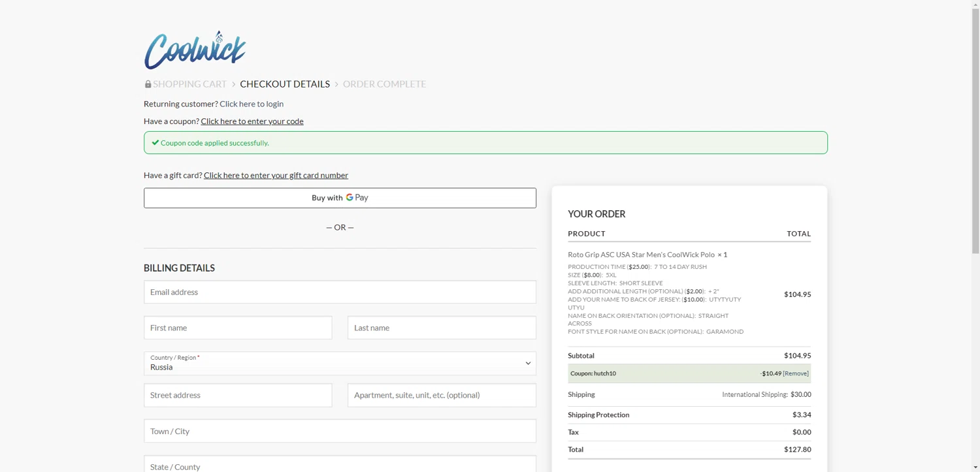
Task: Focus the State / County field
Action: click(x=340, y=464)
